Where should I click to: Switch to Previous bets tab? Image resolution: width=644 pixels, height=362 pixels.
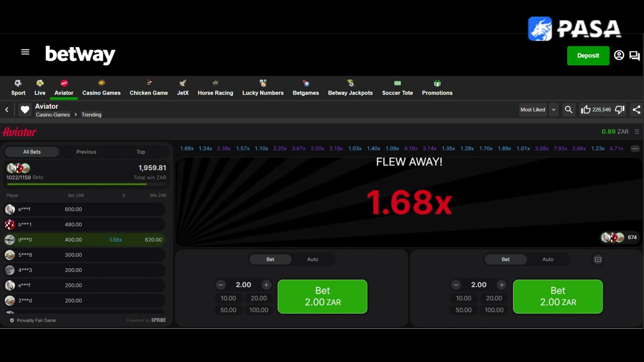86,152
